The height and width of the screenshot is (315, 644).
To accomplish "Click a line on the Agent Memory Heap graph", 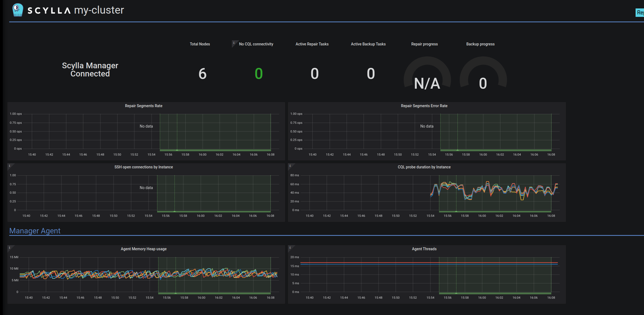I will point(136,275).
